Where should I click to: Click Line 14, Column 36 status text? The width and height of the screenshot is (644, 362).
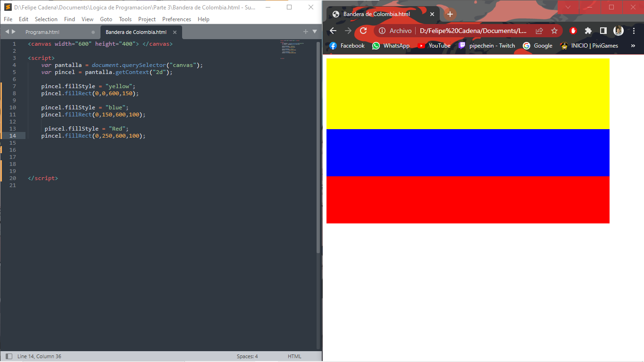39,356
